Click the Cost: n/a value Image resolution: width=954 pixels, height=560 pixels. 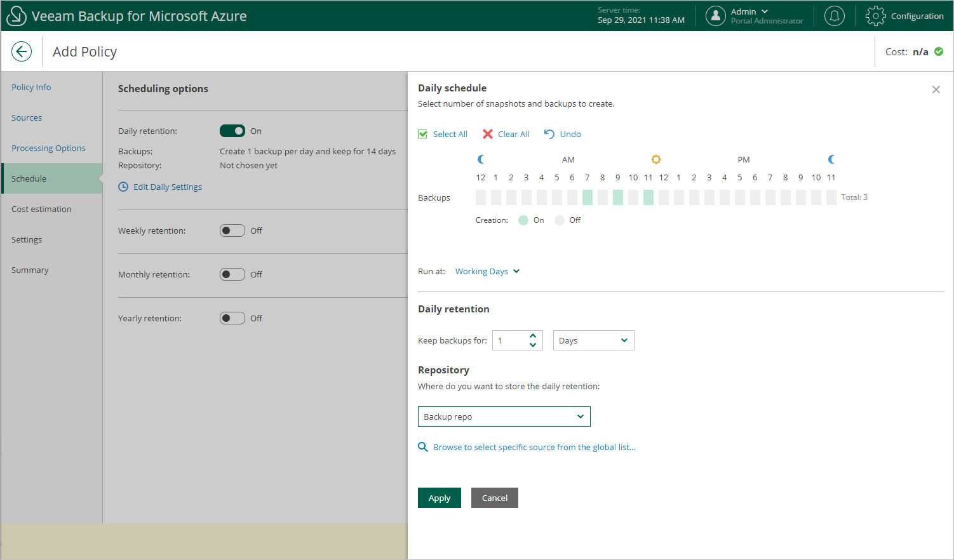[x=920, y=51]
